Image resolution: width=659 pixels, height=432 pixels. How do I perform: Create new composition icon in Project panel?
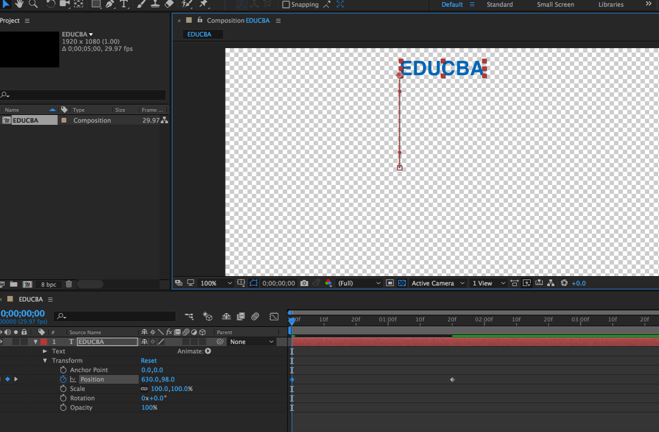pyautogui.click(x=27, y=284)
